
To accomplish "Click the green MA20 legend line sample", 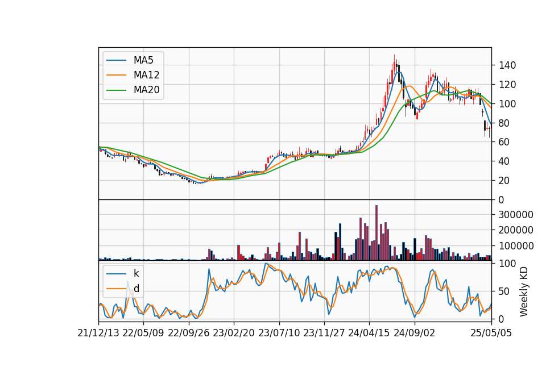I will click(116, 90).
